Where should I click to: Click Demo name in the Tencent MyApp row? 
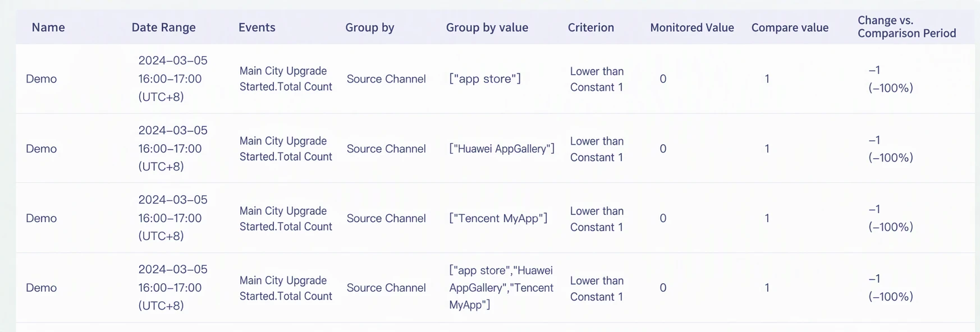tap(42, 218)
